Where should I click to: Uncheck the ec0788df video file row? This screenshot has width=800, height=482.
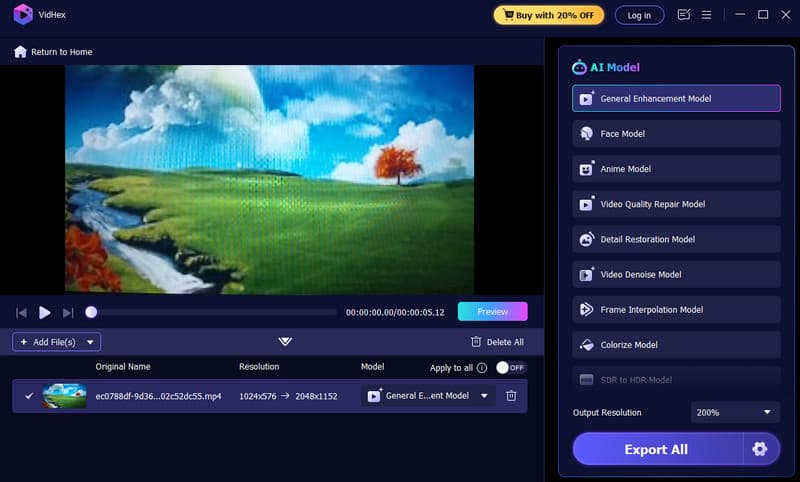click(29, 396)
